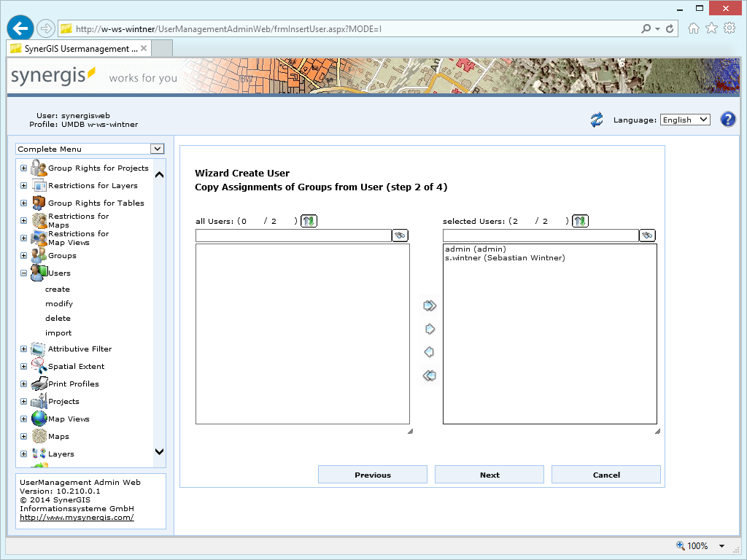This screenshot has height=560, width=747.
Task: Click the binoculars search icon for all Users
Action: (x=400, y=235)
